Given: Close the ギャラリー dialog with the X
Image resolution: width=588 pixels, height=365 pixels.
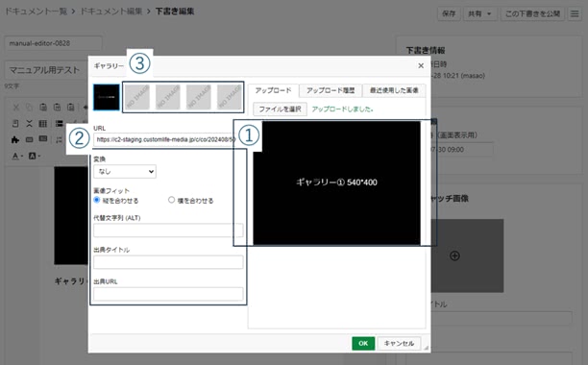Looking at the screenshot, I should coord(421,66).
